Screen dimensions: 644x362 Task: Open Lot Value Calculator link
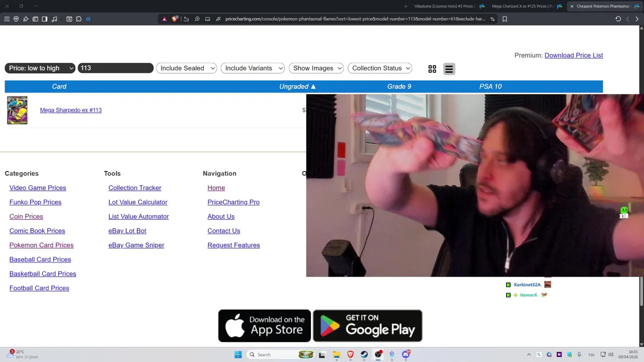tap(138, 202)
